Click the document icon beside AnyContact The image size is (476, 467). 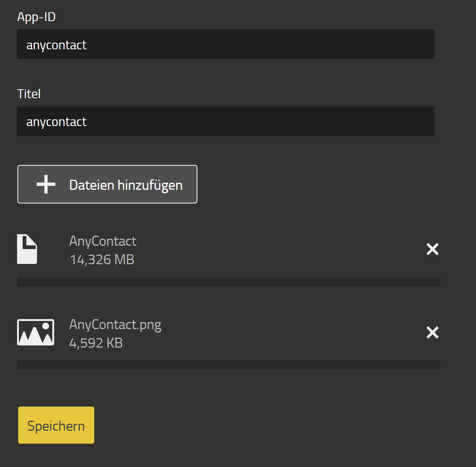(x=27, y=249)
